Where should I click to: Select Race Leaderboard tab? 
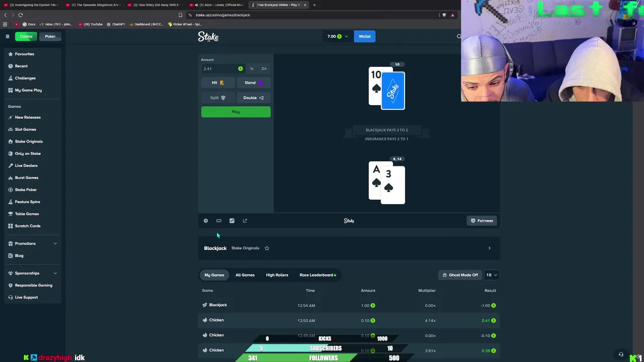318,275
